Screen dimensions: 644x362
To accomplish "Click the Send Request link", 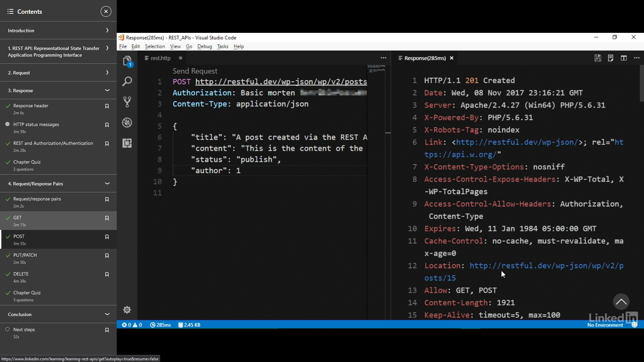I will (195, 71).
